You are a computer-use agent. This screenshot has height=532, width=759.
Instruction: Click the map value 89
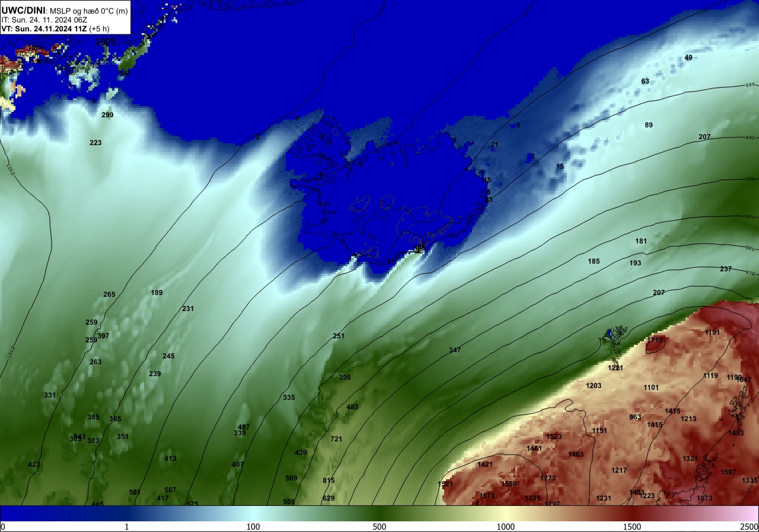pyautogui.click(x=649, y=125)
